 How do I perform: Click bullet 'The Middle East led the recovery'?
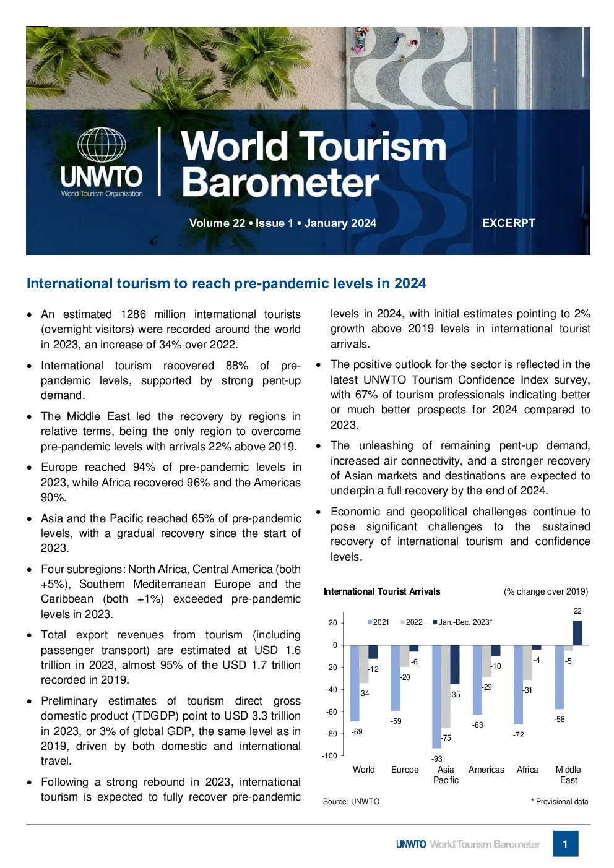(171, 431)
